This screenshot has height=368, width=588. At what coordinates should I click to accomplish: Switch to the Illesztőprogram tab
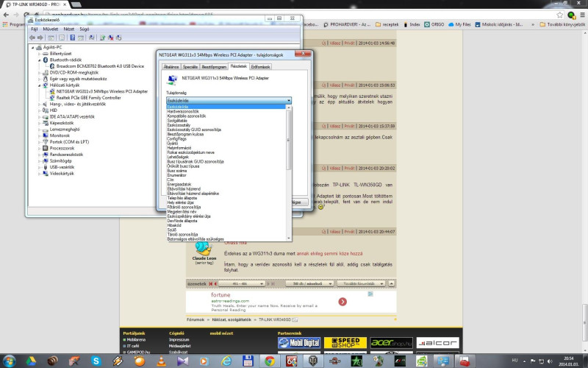(214, 67)
